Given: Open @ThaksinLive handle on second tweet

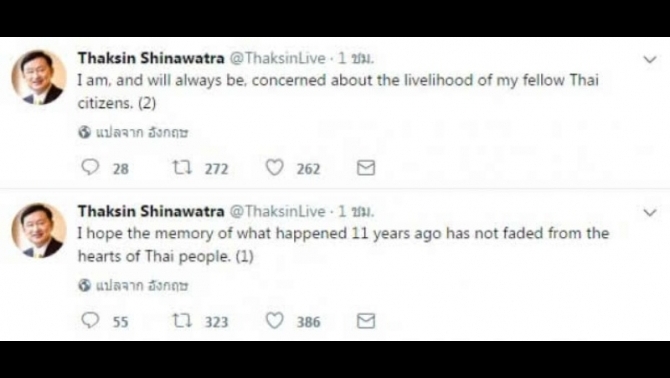Looking at the screenshot, I should tap(278, 211).
